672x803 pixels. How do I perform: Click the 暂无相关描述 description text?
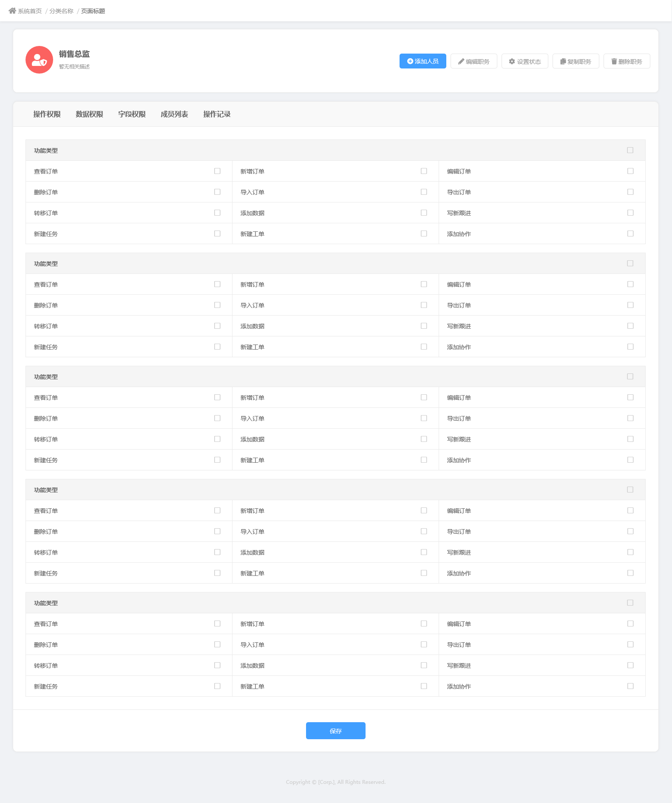[x=74, y=67]
